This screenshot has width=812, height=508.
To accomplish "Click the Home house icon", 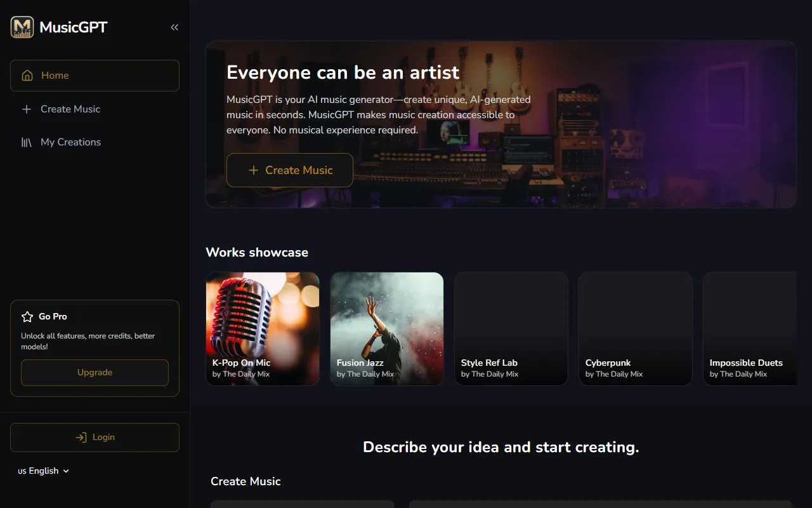I will pos(27,76).
